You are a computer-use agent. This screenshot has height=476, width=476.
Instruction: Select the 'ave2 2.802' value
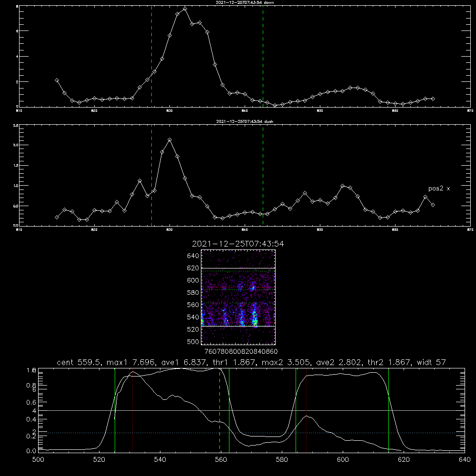[338, 362]
